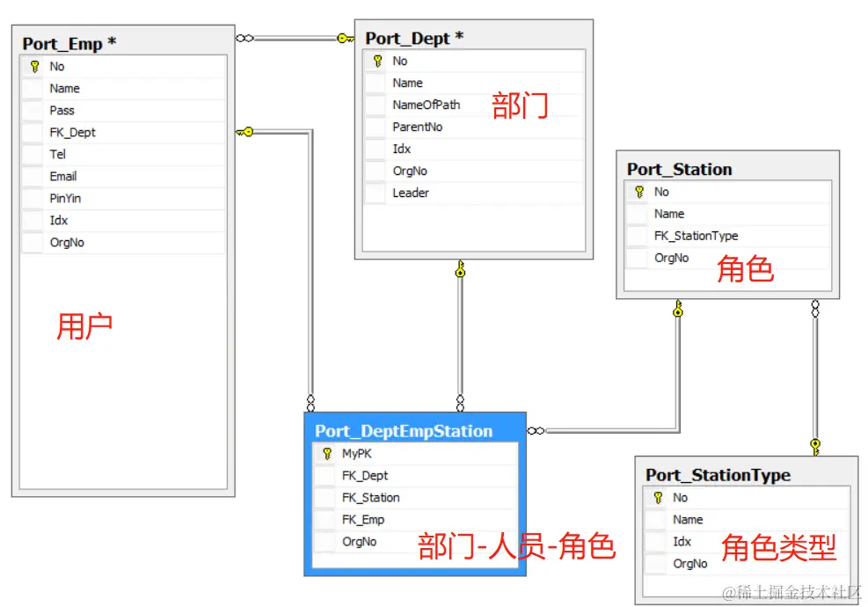The width and height of the screenshot is (868, 607).
Task: Click the relationship key endpoint above the Port_StationType table
Action: (815, 446)
